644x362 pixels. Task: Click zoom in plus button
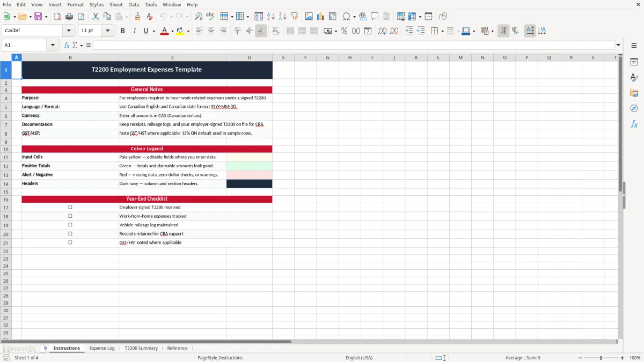623,358
